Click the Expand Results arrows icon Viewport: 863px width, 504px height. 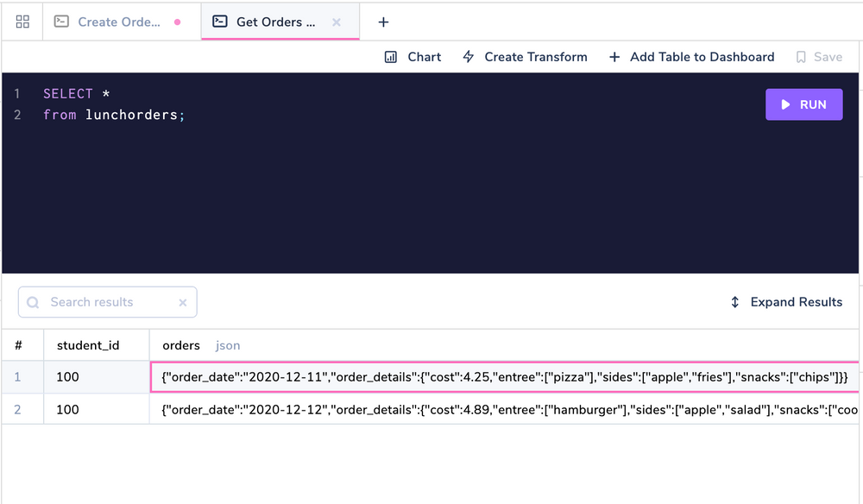[734, 302]
